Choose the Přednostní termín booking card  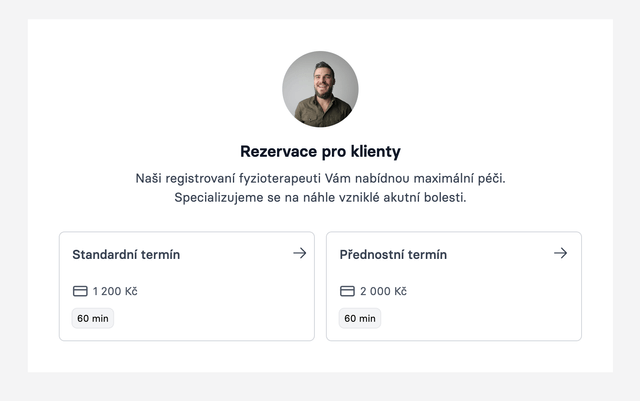tap(454, 286)
